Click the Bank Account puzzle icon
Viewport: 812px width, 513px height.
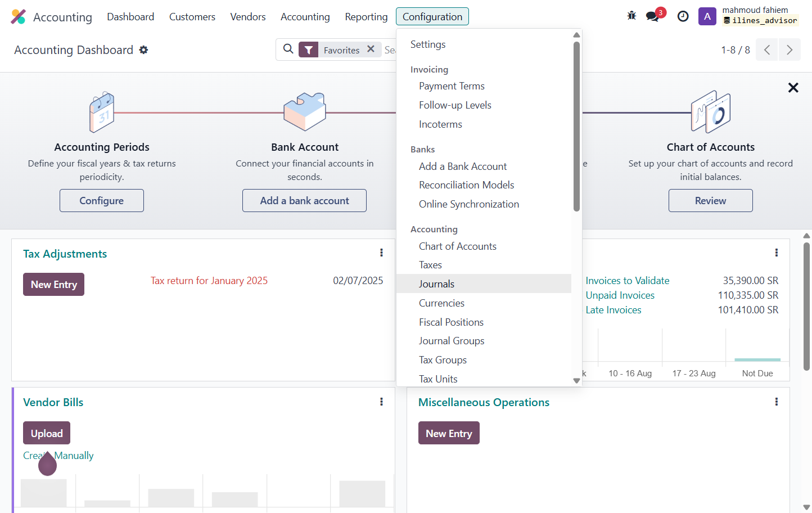pos(305,111)
